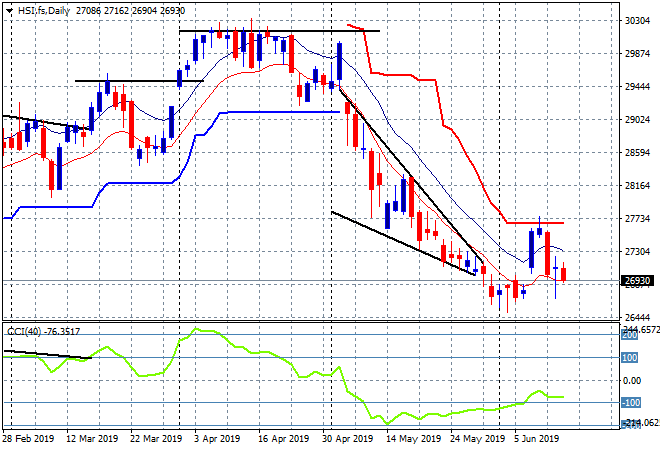Select the -100 level label in CCI panel

pyautogui.click(x=631, y=403)
